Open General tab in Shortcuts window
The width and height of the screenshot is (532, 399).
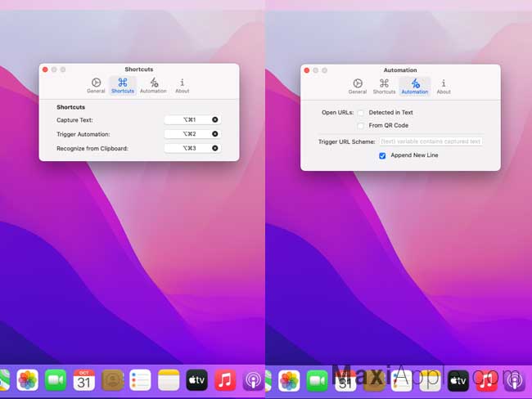[96, 85]
